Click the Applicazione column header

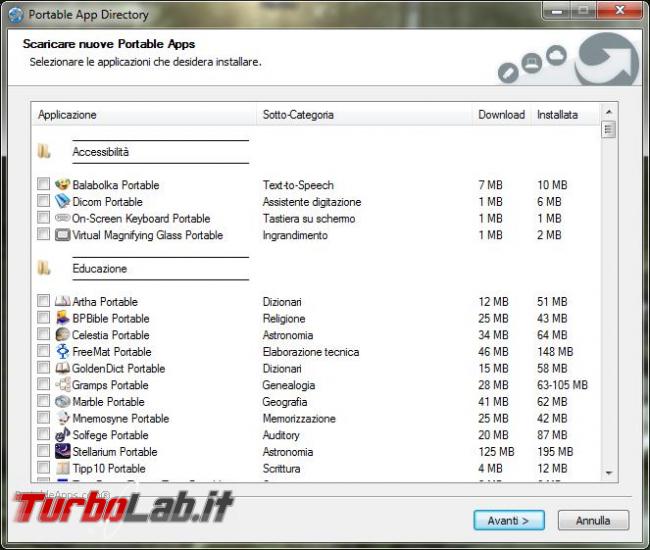pyautogui.click(x=144, y=114)
